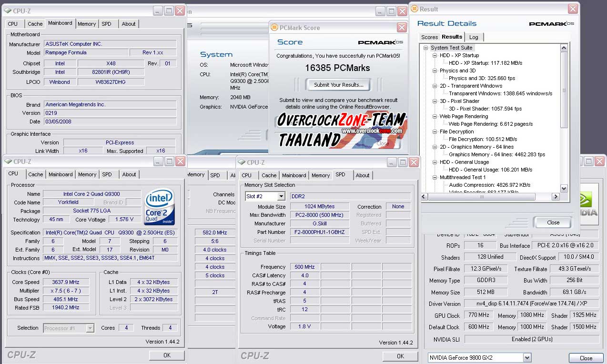Open the Log tab in the Result window
The width and height of the screenshot is (607, 364).
pos(474,37)
